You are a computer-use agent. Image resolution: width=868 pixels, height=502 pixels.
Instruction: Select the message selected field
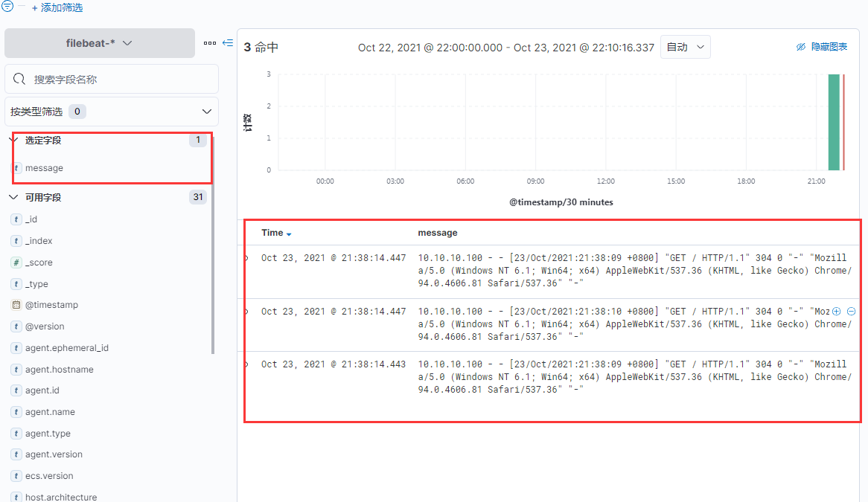pyautogui.click(x=44, y=168)
